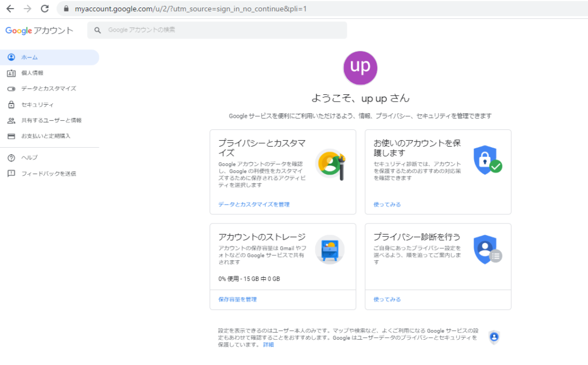Open セキュリティ in the sidebar
This screenshot has width=588, height=365.
[x=49, y=105]
